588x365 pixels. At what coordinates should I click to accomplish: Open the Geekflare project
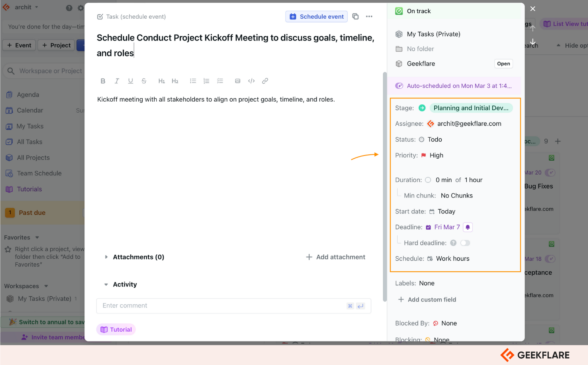tap(503, 63)
